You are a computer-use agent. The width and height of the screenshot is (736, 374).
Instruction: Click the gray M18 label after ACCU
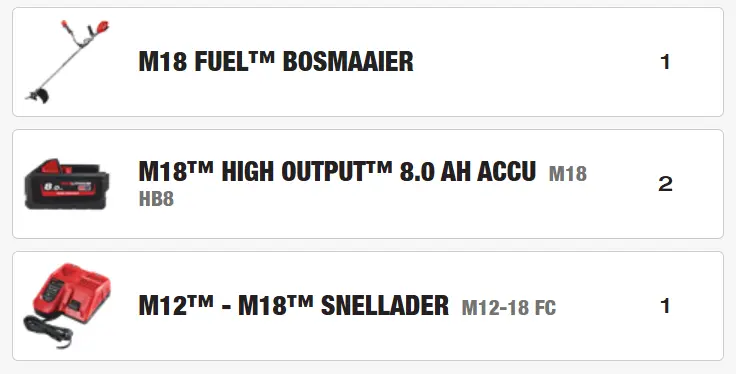(568, 174)
